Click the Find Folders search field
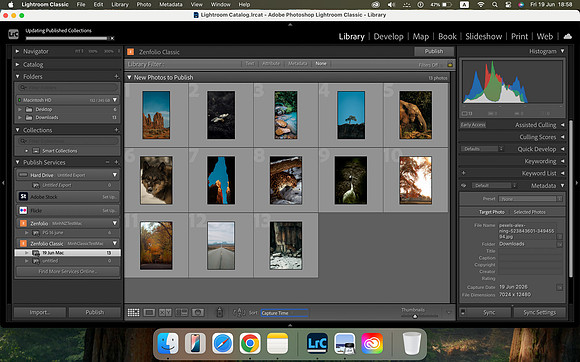The height and width of the screenshot is (362, 580). (67, 88)
